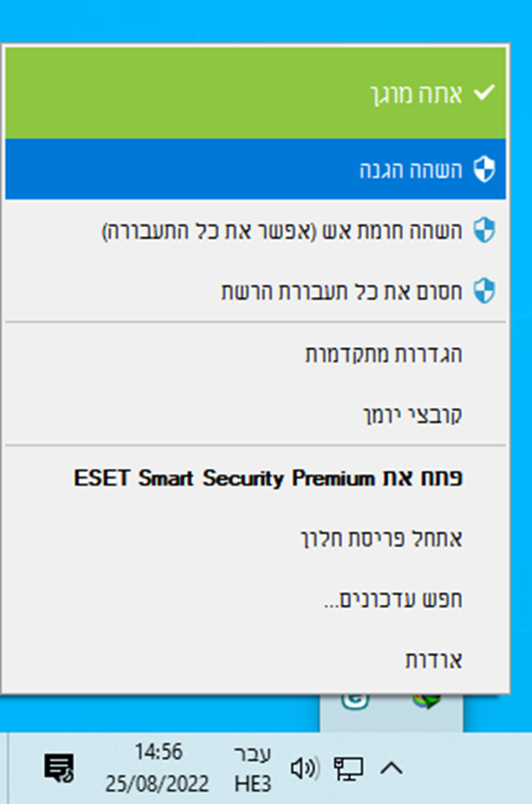Click the shield icon beside השהה הגנה
This screenshot has width=532, height=804.
click(484, 169)
